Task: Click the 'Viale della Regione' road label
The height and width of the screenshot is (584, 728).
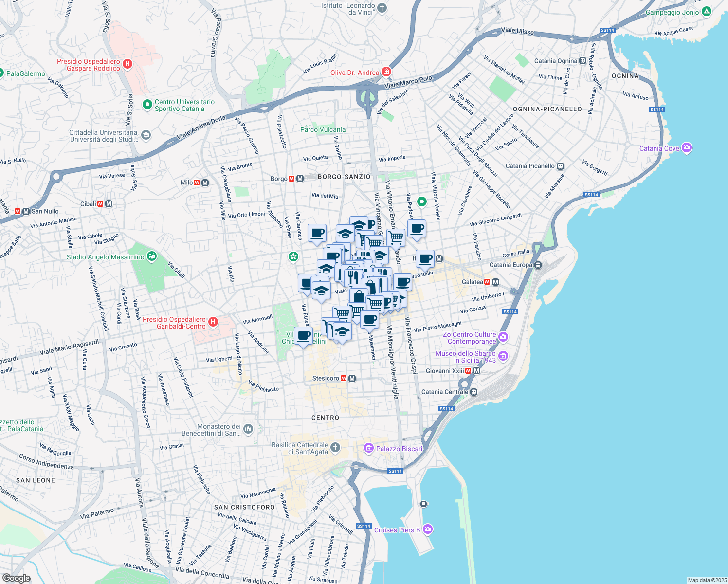Action: [x=150, y=543]
